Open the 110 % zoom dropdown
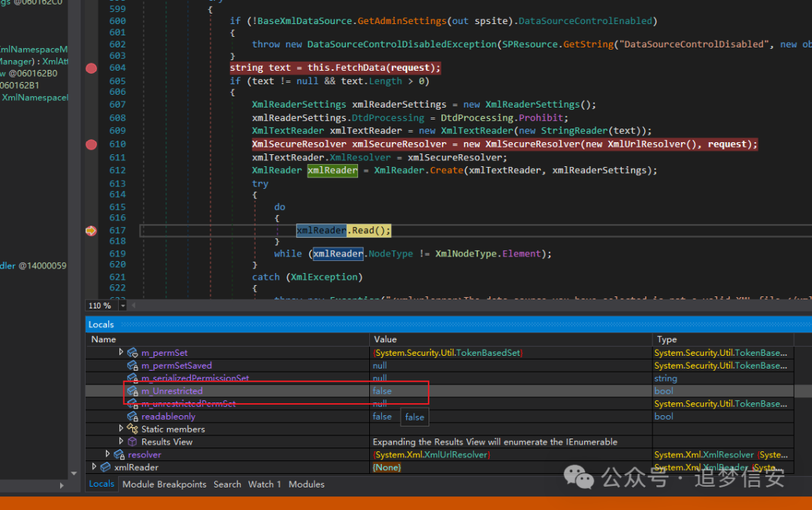 [123, 306]
